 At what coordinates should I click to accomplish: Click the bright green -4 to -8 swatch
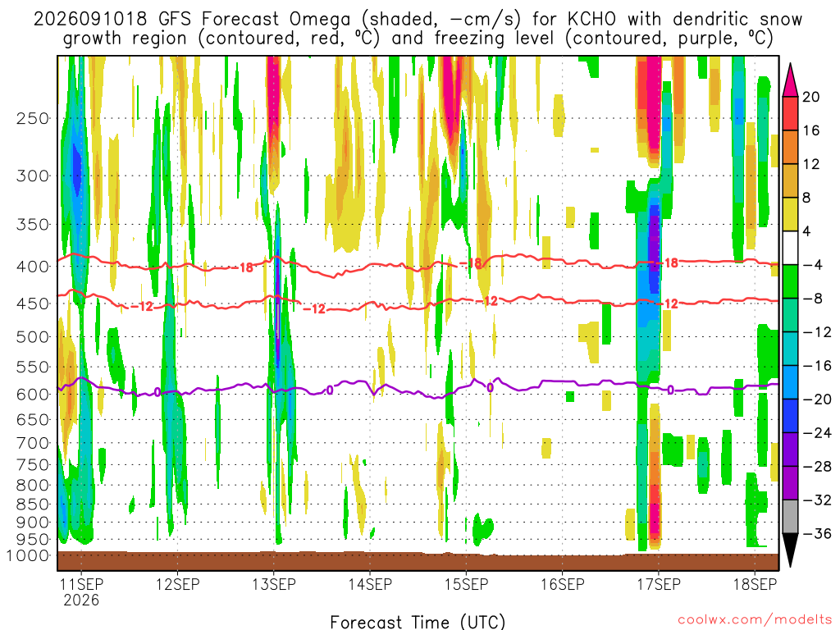pyautogui.click(x=790, y=282)
